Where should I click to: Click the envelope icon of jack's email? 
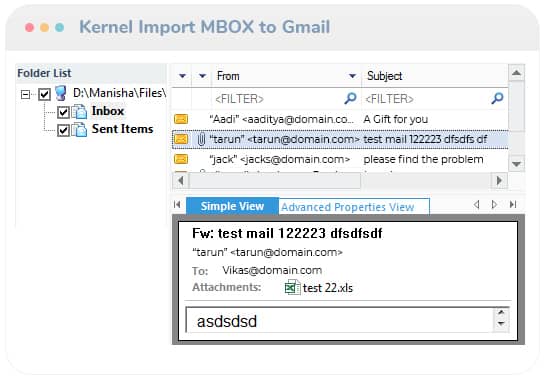(x=181, y=159)
